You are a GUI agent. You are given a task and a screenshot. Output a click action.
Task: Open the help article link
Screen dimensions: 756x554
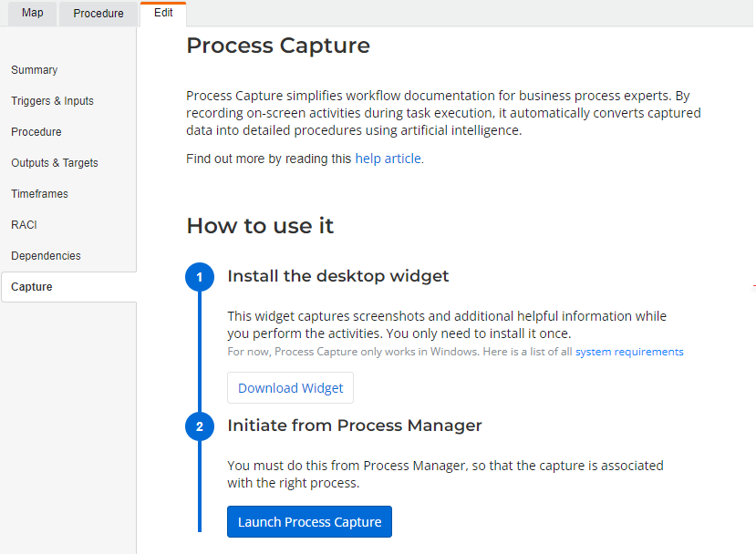(388, 159)
